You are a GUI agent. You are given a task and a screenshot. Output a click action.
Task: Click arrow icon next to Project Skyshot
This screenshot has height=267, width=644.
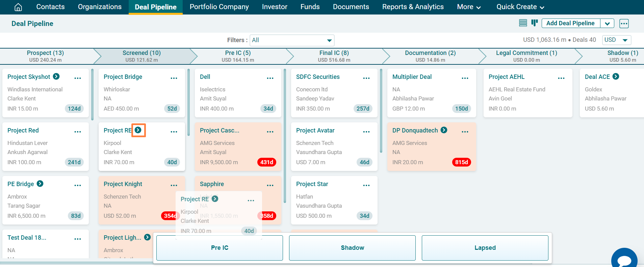(x=56, y=77)
